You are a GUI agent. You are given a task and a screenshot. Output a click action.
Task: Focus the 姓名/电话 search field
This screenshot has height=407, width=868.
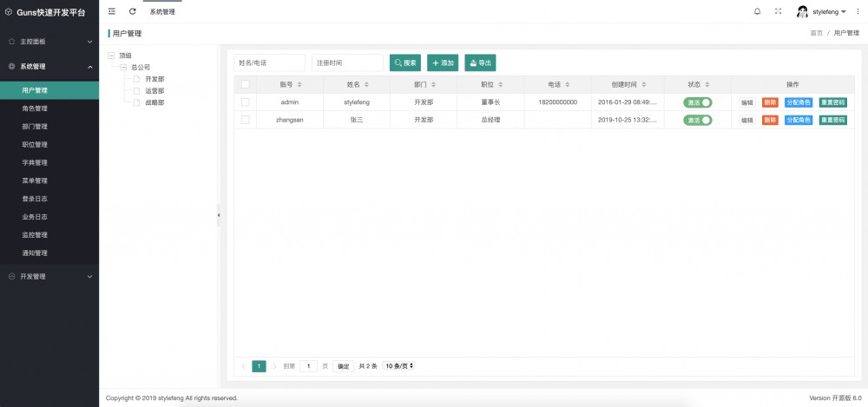click(270, 62)
